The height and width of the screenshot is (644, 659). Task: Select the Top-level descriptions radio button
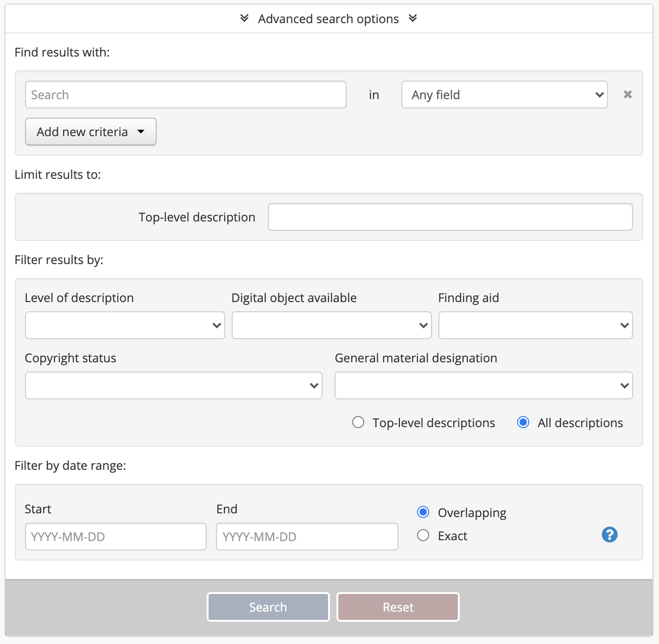click(358, 422)
